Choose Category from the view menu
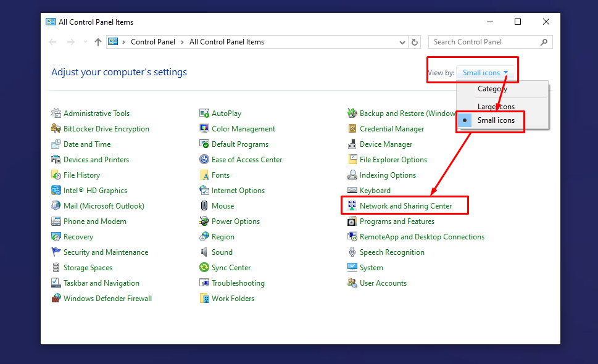The height and width of the screenshot is (364, 598). click(x=492, y=89)
